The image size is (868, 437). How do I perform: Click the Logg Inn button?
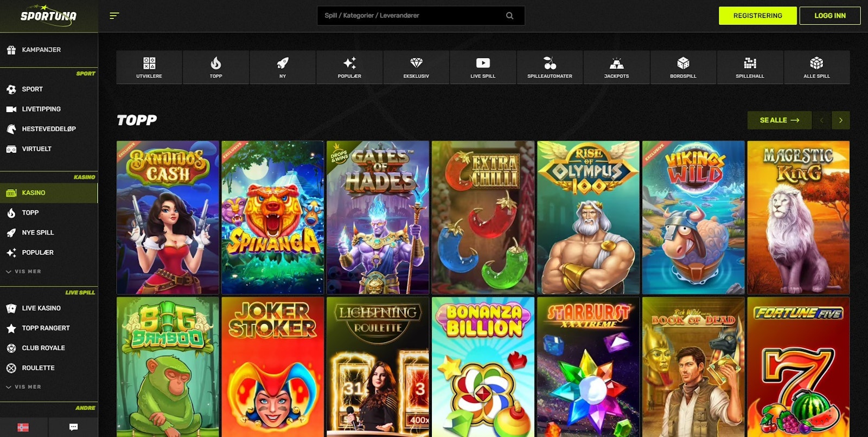pos(829,16)
